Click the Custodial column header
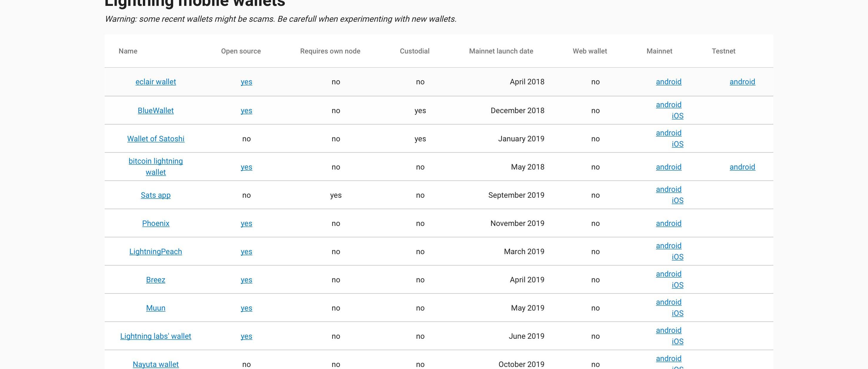 [414, 51]
